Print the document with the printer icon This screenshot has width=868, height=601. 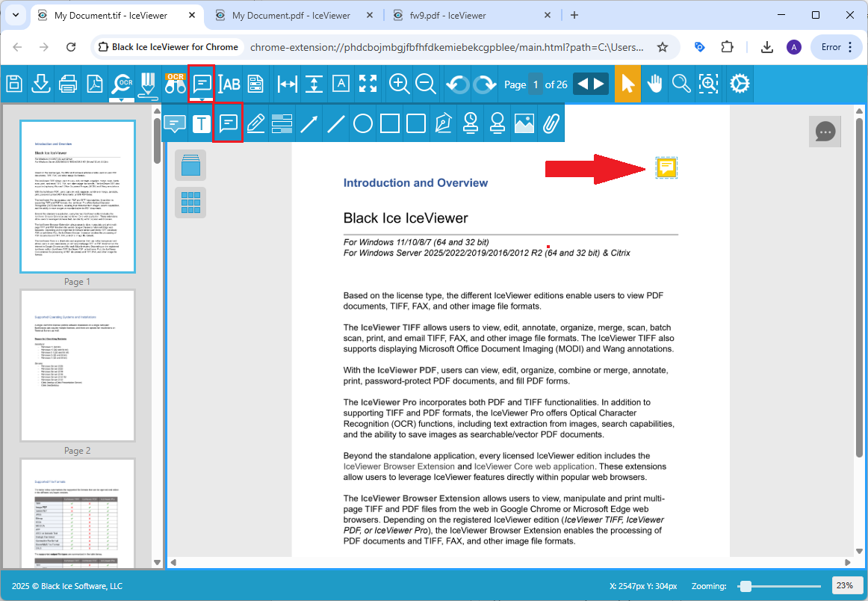click(x=67, y=84)
